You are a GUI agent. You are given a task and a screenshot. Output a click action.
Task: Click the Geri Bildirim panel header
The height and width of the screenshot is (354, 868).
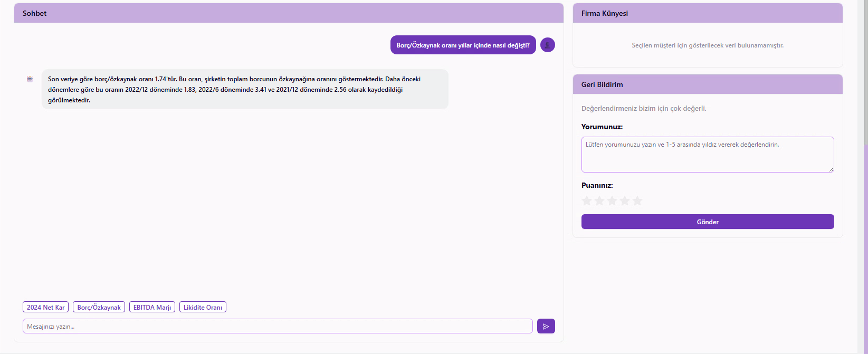[707, 84]
